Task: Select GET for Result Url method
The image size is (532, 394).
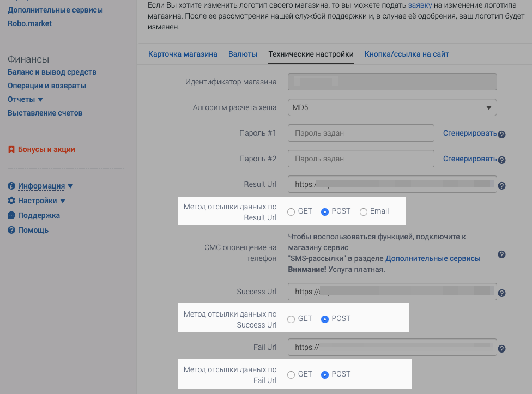Action: [291, 212]
